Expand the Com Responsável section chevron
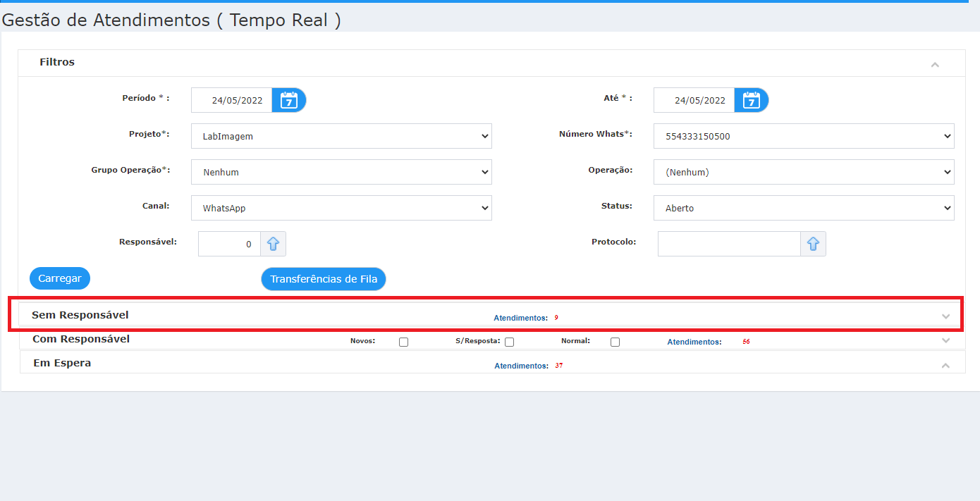This screenshot has height=501, width=980. pyautogui.click(x=946, y=340)
